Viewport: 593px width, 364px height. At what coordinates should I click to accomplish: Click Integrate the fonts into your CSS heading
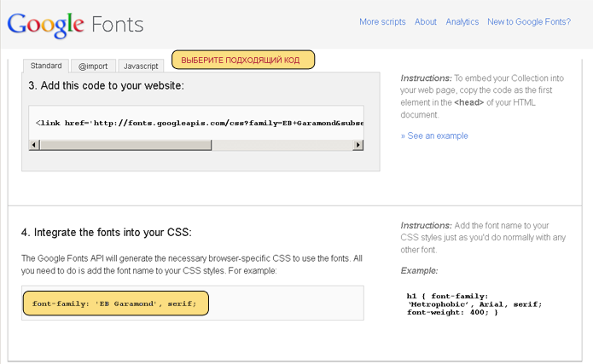(107, 232)
